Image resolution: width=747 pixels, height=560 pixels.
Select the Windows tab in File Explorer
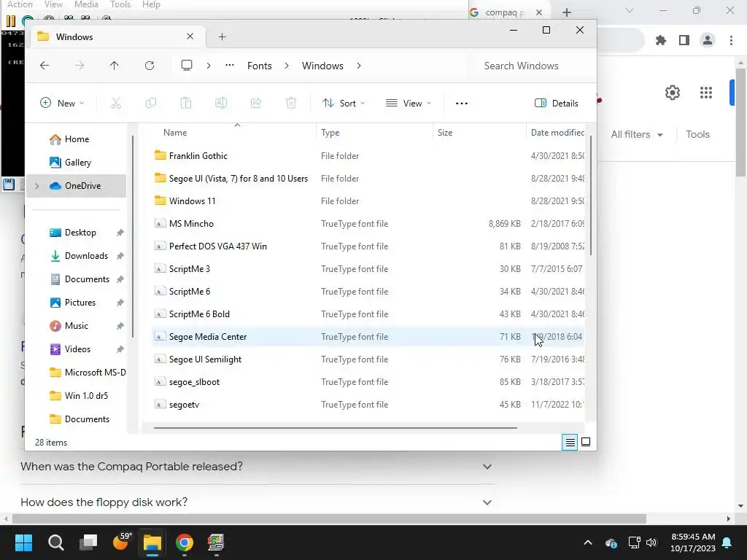[x=118, y=36]
